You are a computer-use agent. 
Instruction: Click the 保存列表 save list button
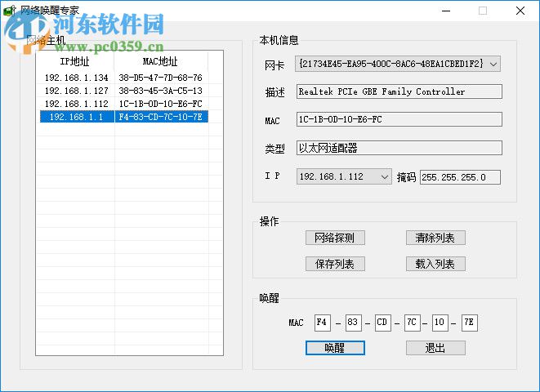335,264
